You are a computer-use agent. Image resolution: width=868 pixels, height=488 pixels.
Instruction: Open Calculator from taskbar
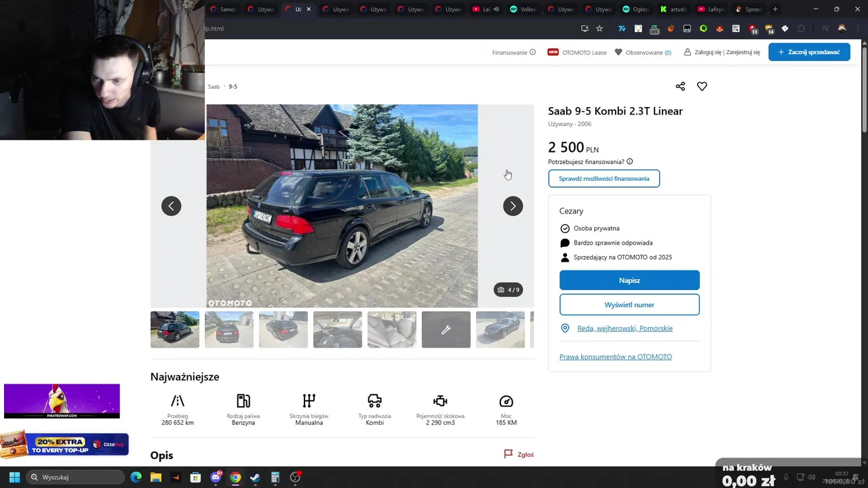coord(275,477)
